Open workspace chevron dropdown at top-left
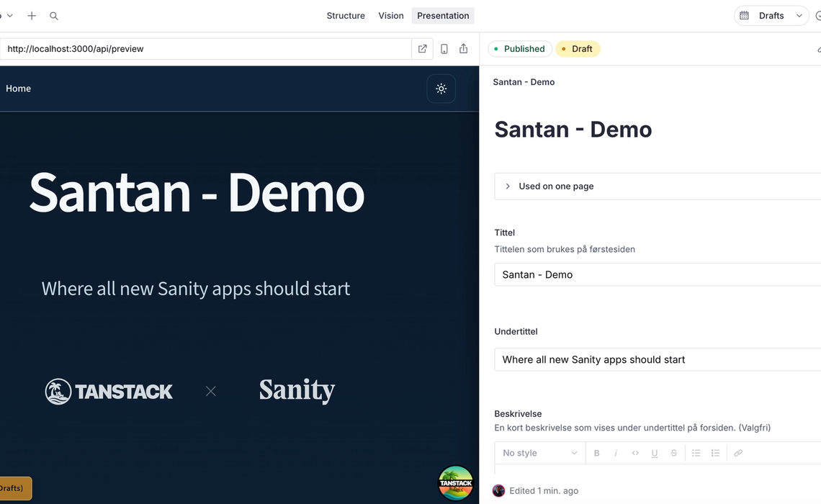Image resolution: width=821 pixels, height=504 pixels. [x=9, y=16]
